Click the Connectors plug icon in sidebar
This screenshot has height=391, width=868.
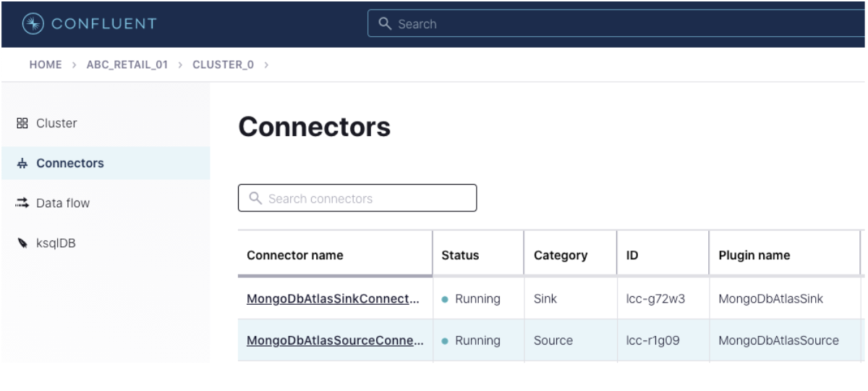22,164
